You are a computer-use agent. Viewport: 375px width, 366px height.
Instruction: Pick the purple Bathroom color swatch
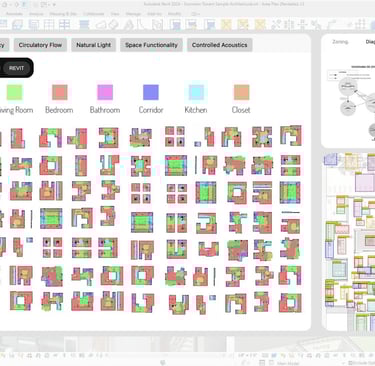pos(105,92)
